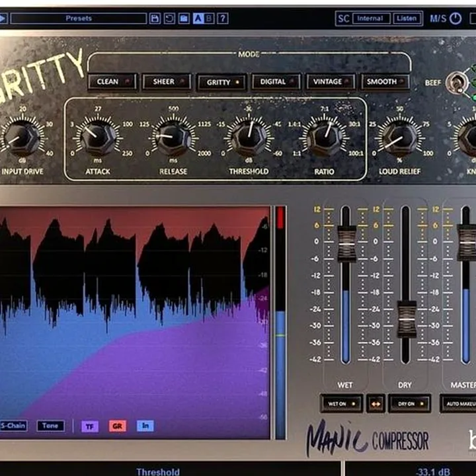The height and width of the screenshot is (476, 476).
Task: Click the play arrow left of Presets
Action: [3, 19]
